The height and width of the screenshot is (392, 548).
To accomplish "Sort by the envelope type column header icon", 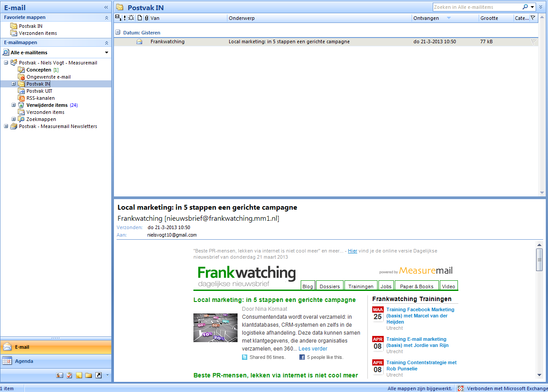I will (x=118, y=18).
